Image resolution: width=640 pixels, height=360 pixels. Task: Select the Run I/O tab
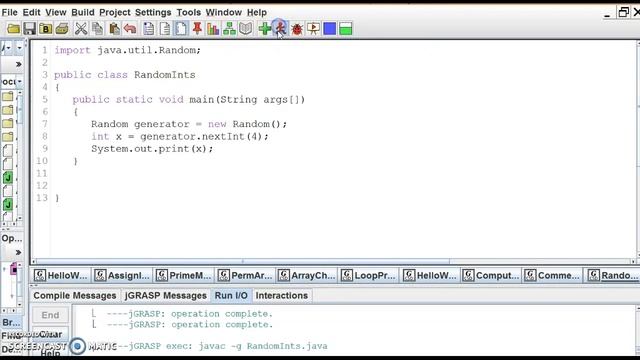click(x=231, y=296)
